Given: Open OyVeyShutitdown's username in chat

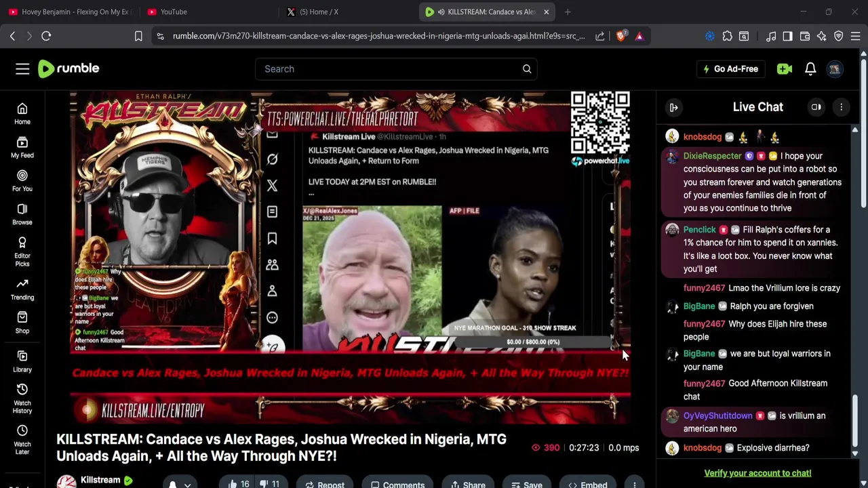Looking at the screenshot, I should coord(717,415).
